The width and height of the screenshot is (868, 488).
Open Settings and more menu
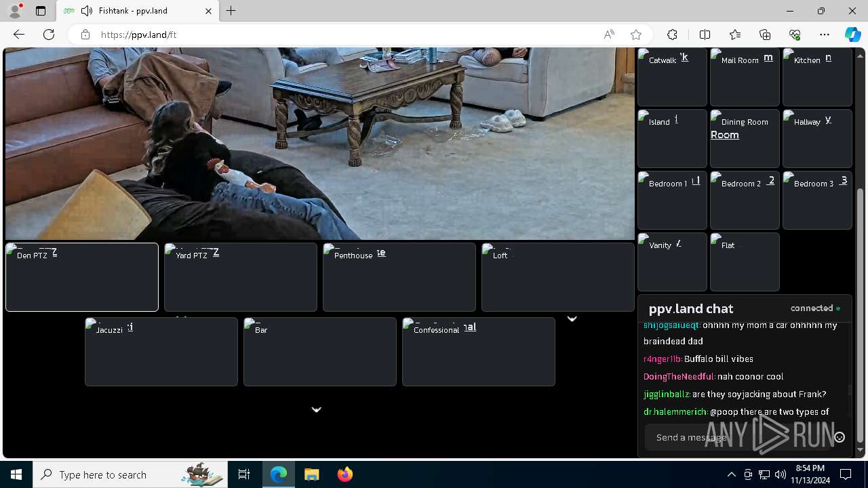pyautogui.click(x=825, y=35)
